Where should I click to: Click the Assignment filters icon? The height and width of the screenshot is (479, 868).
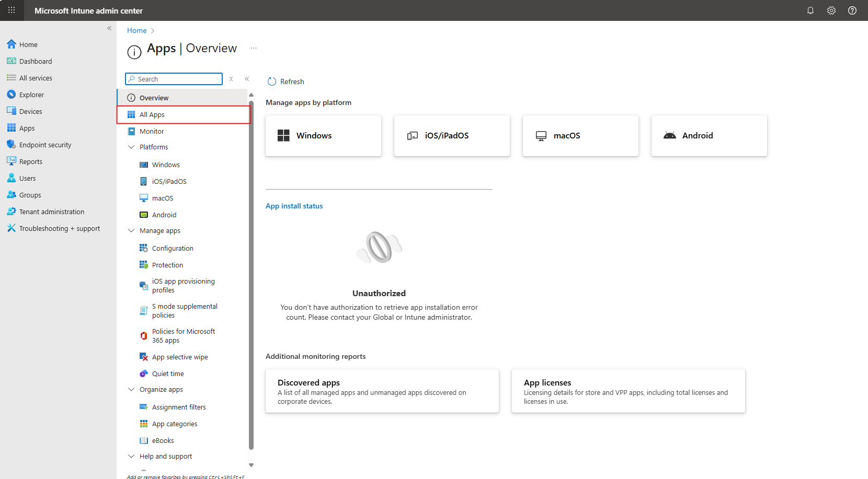(x=144, y=407)
